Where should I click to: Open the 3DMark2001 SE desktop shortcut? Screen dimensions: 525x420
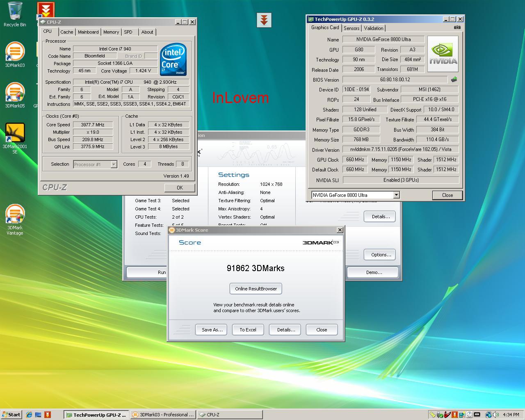(x=15, y=139)
